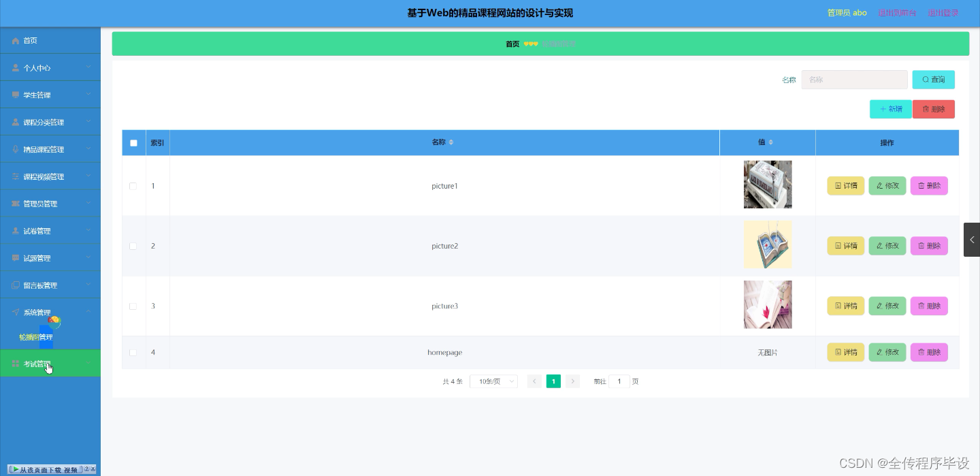The image size is (980, 476).
Task: Click the 新增 add button
Action: pyautogui.click(x=890, y=109)
